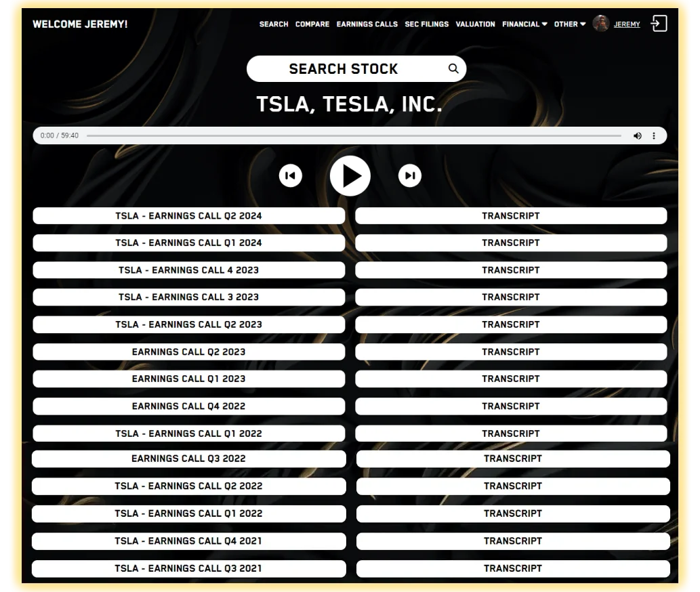The image size is (700, 592).
Task: Open the Valuation menu item
Action: point(475,24)
